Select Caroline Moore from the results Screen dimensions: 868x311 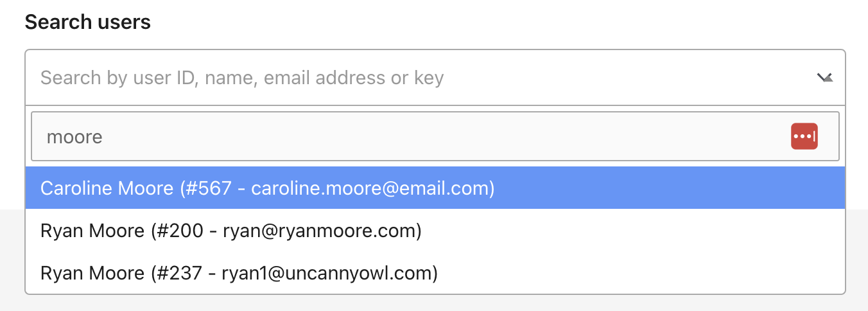267,188
